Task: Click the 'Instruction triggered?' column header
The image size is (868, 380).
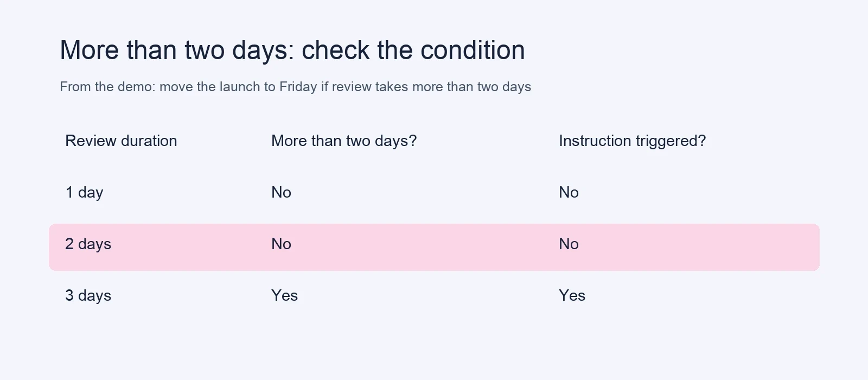Action: (x=633, y=141)
